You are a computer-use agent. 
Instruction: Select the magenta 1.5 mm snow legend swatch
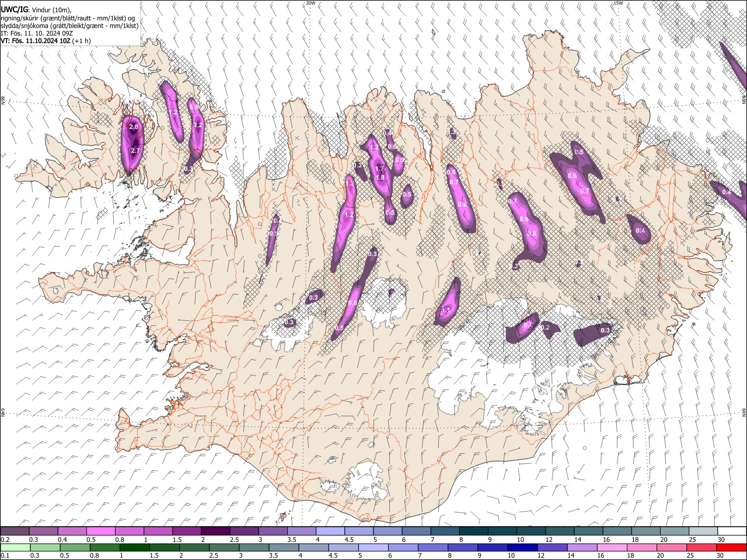pyautogui.click(x=187, y=531)
